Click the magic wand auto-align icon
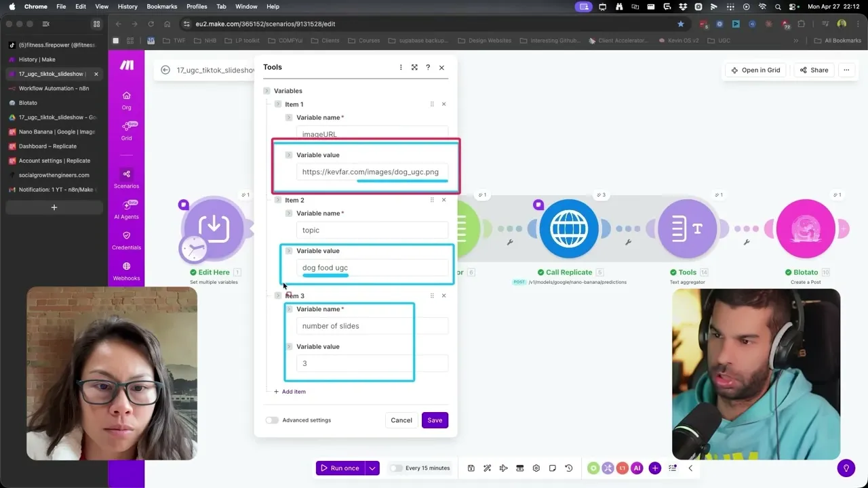868x488 pixels. coord(488,468)
